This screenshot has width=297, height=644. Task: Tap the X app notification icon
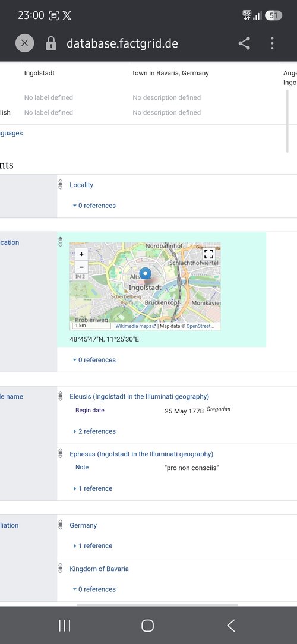click(67, 16)
